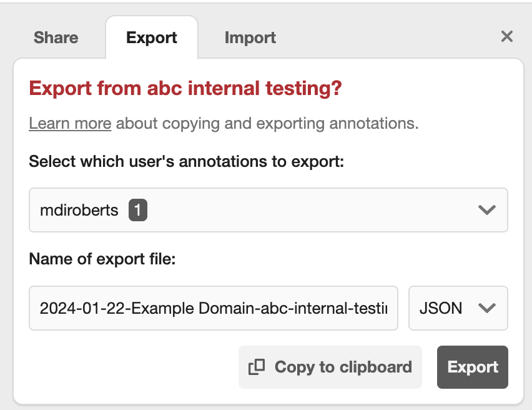The width and height of the screenshot is (532, 410).
Task: Switch to the Share tab
Action: pyautogui.click(x=56, y=37)
